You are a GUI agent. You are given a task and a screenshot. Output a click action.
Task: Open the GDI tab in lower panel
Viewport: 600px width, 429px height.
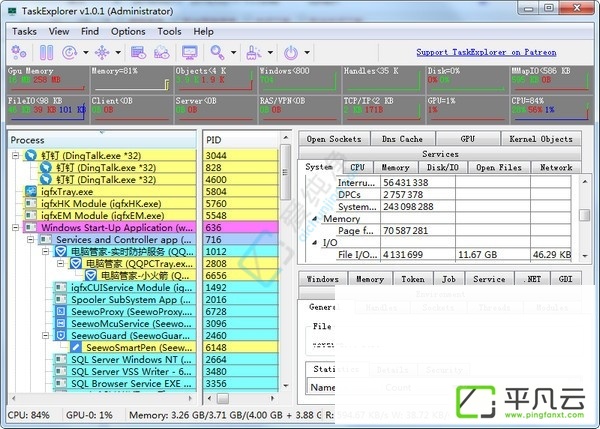(x=566, y=279)
